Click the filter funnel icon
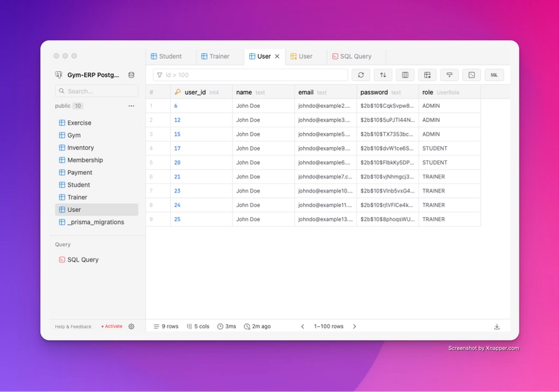Image resolution: width=560 pixels, height=392 pixels. click(x=160, y=75)
